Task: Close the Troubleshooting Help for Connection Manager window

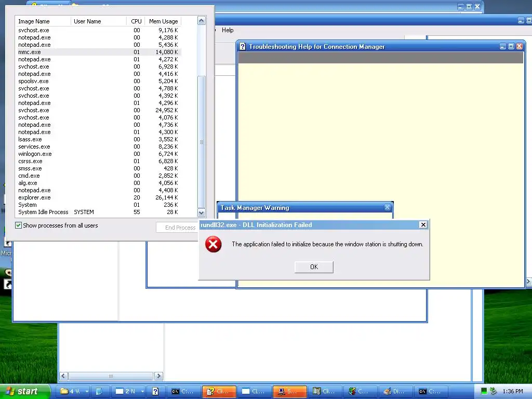Action: pyautogui.click(x=519, y=46)
